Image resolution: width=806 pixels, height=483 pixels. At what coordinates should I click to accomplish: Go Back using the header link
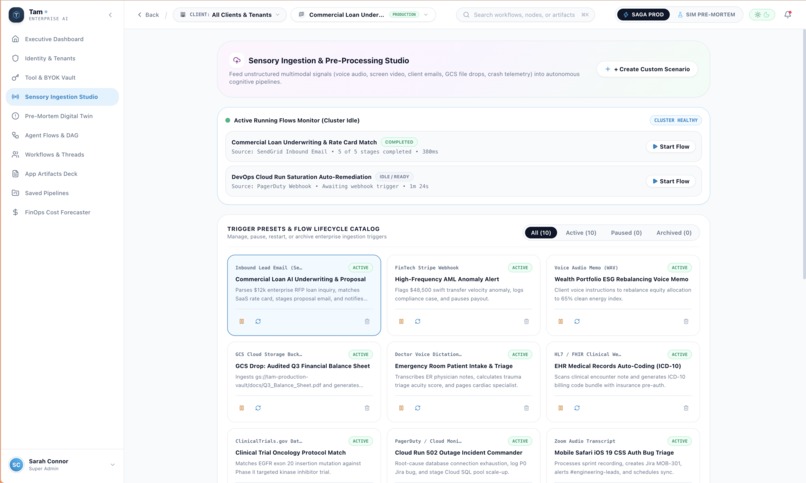coord(148,15)
